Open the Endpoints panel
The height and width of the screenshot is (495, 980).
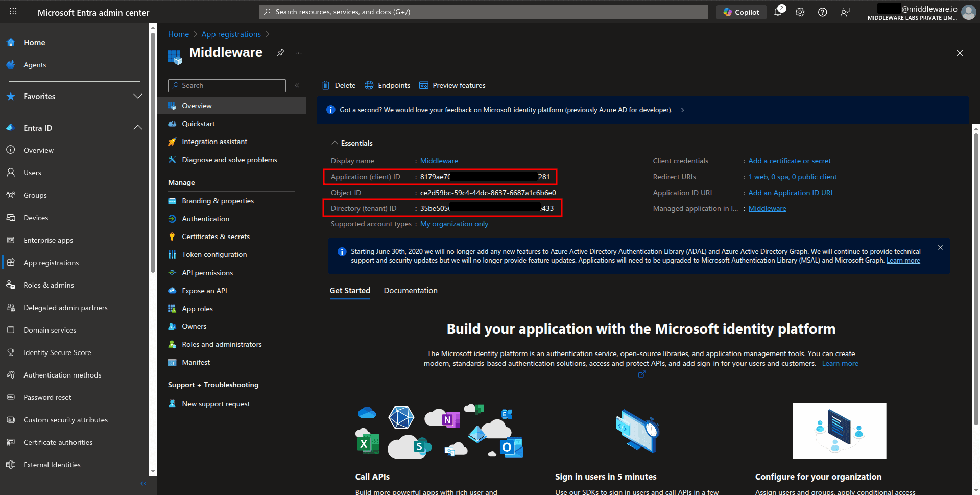387,85
